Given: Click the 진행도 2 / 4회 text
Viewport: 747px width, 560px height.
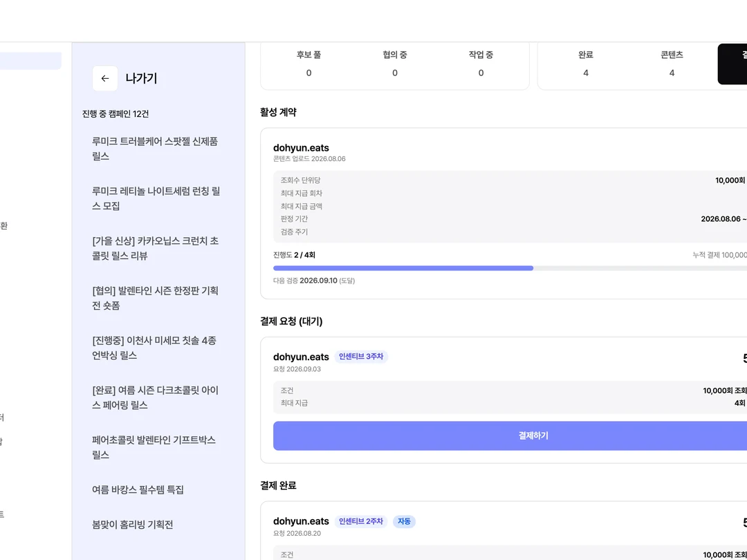Looking at the screenshot, I should [x=295, y=255].
